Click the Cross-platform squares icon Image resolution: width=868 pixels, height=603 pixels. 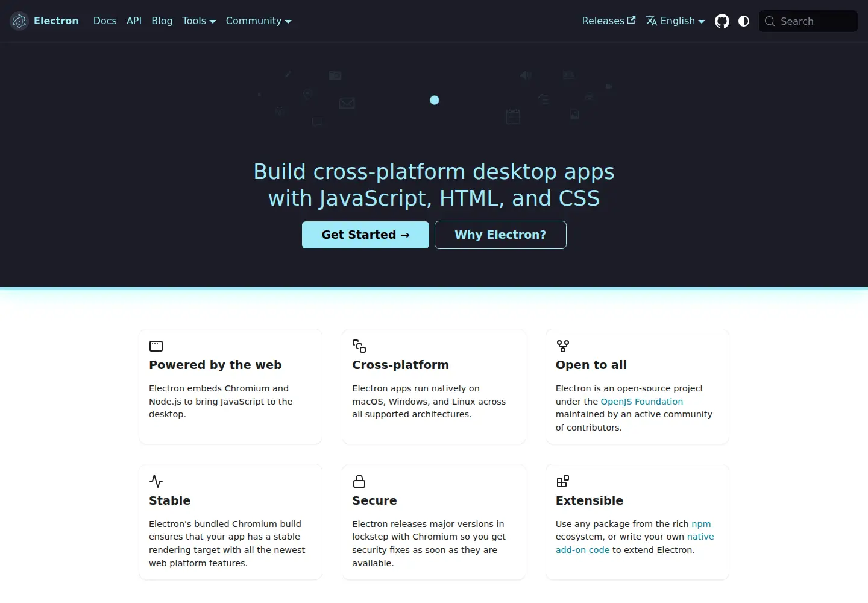359,346
